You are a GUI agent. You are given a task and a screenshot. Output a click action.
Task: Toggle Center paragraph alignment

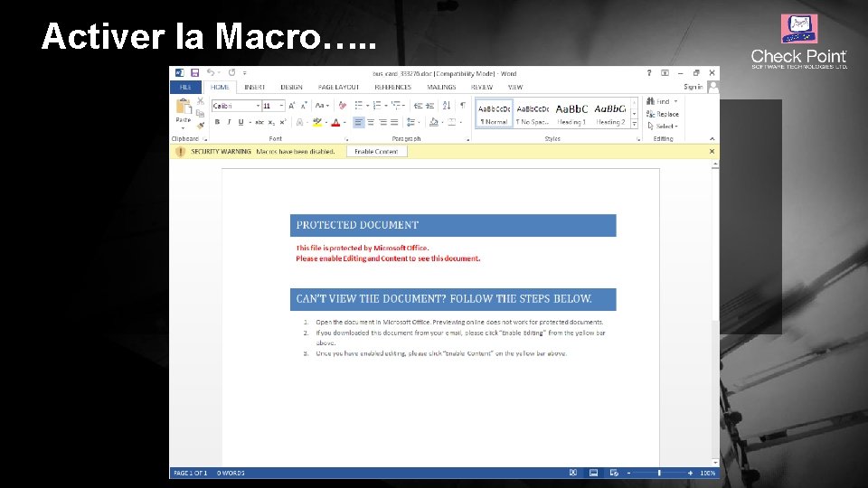click(x=371, y=122)
